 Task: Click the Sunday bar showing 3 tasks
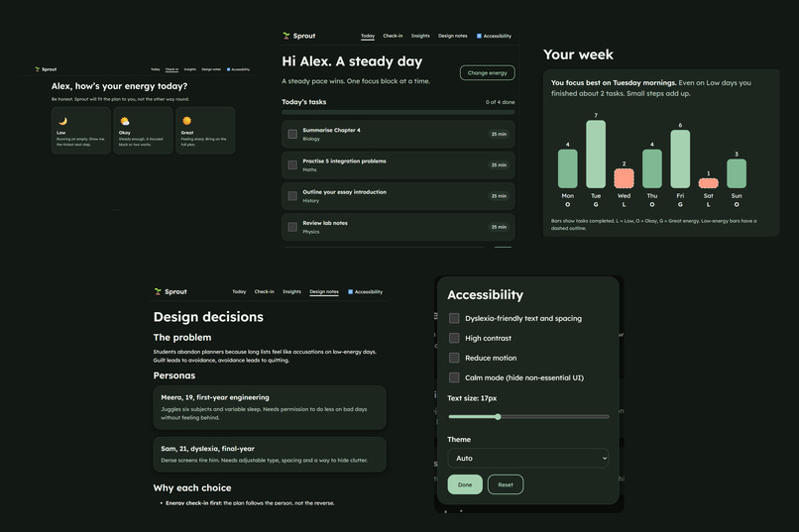pyautogui.click(x=737, y=173)
